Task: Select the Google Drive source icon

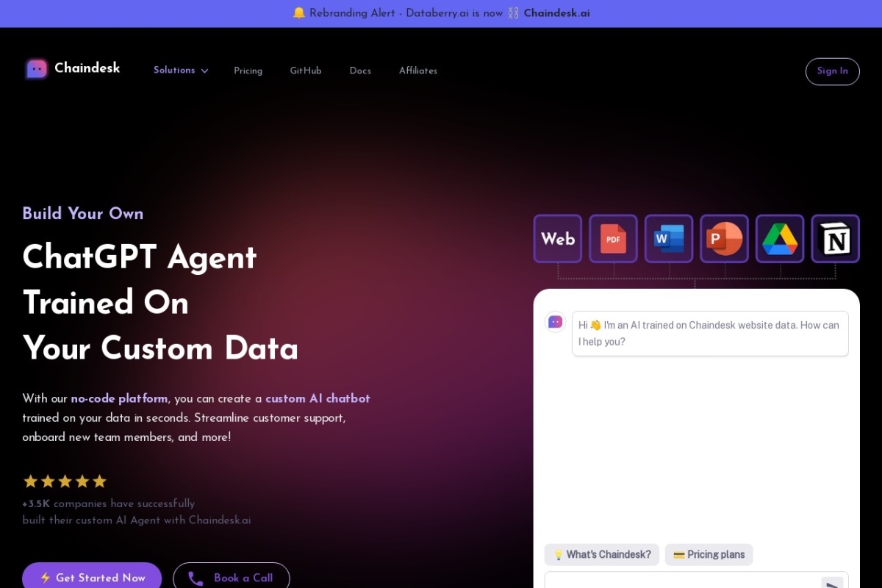Action: [779, 239]
